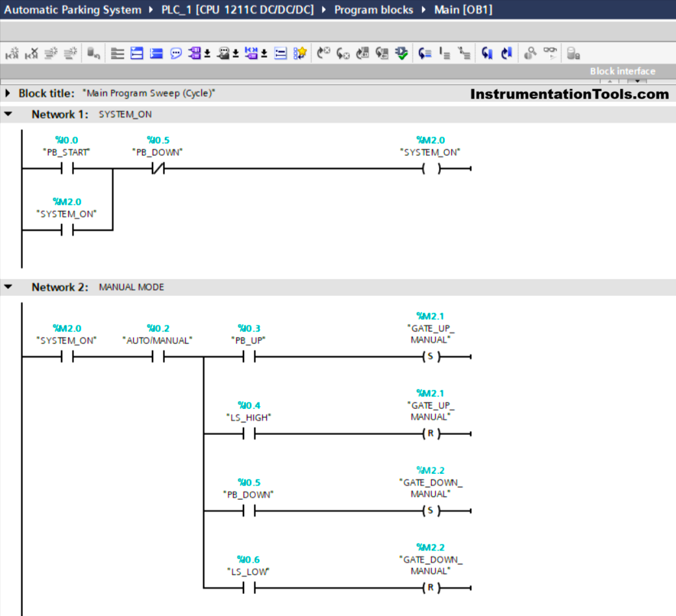Select GATE_DOWN_MANUAL set coil
Image resolution: width=676 pixels, height=616 pixels.
pos(431,511)
